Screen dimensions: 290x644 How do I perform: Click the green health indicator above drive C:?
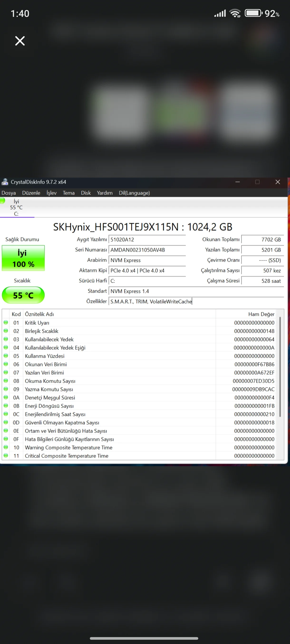point(3,200)
